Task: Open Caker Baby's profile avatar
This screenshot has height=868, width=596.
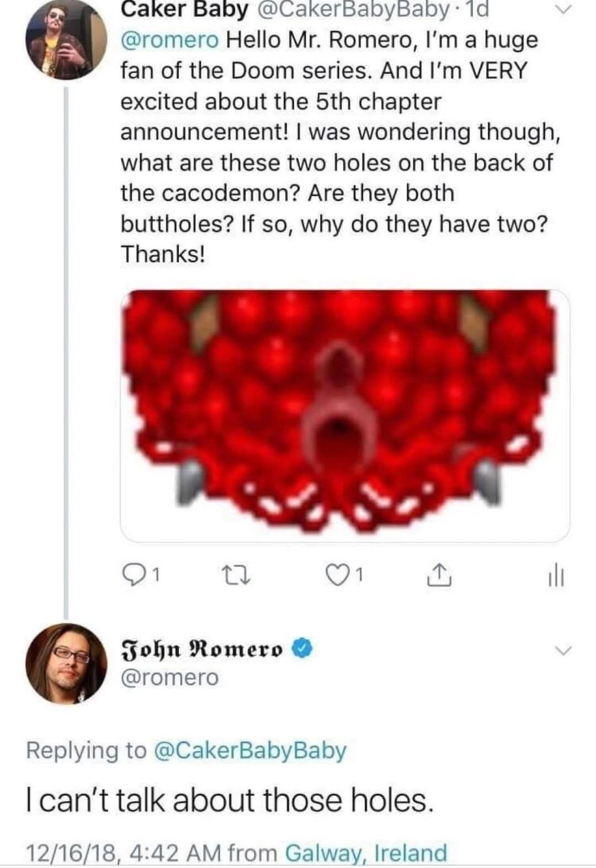Action: pos(67,40)
